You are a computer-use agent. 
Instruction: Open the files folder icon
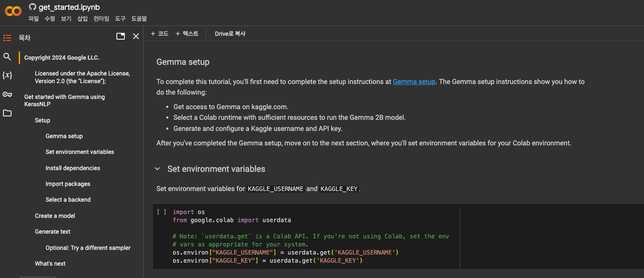pos(7,113)
